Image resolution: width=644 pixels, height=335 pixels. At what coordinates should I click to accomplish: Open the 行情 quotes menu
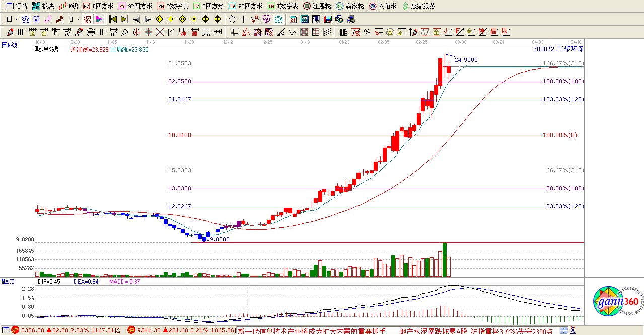[x=17, y=6]
